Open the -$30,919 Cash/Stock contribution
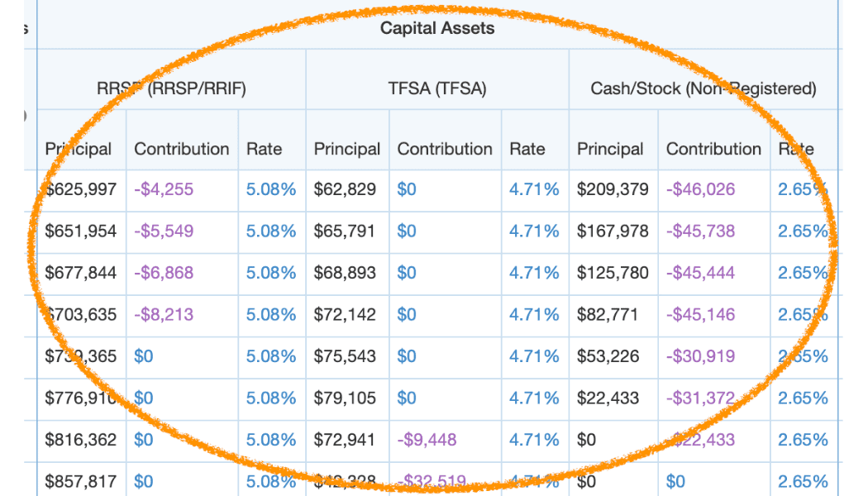Screen dimensions: 868x496 pos(700,356)
